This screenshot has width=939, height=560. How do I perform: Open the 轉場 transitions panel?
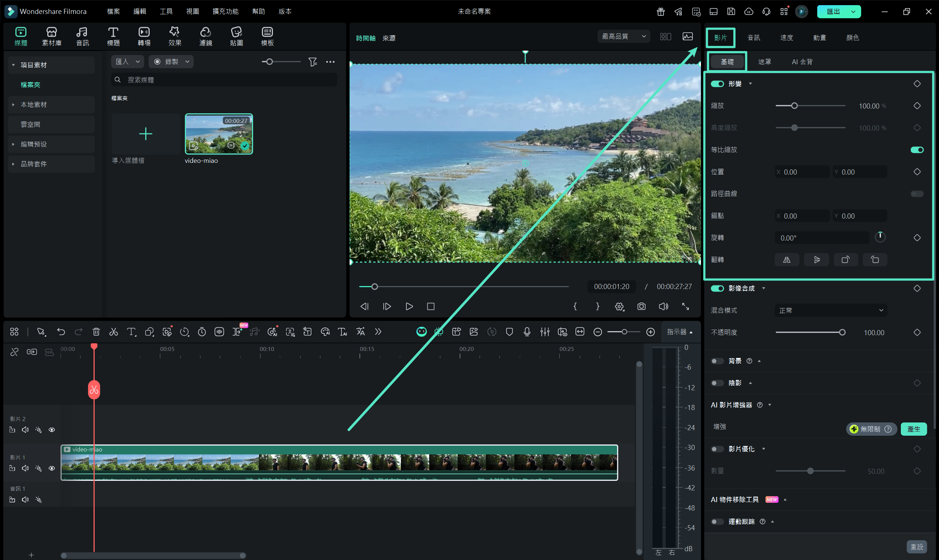pyautogui.click(x=144, y=37)
